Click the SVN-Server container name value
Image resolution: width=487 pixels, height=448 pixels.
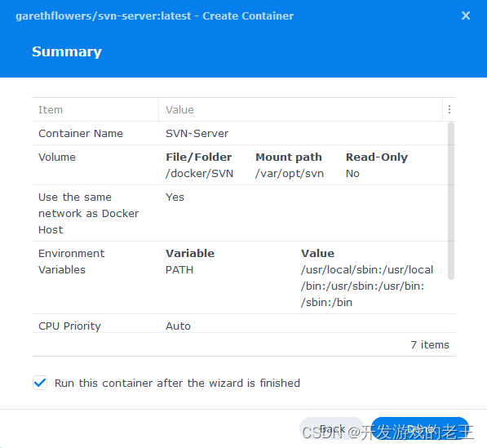tap(197, 134)
